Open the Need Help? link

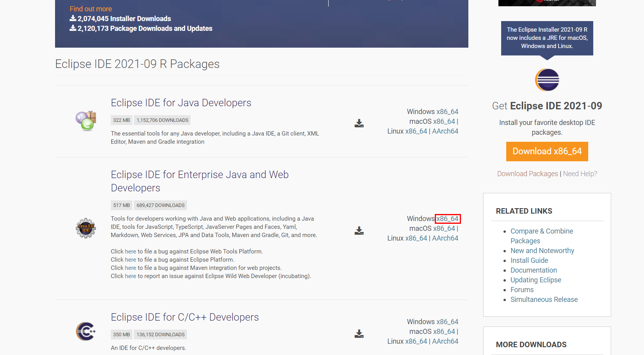[x=580, y=174]
